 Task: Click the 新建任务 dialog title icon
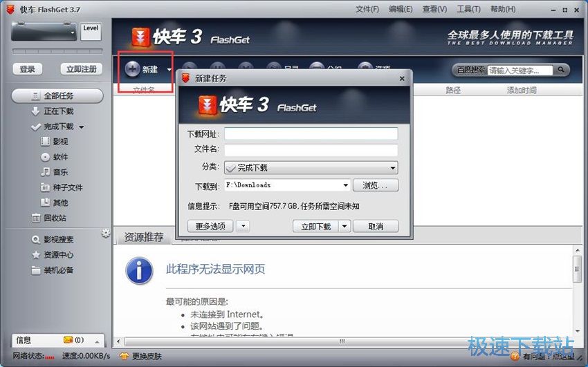click(185, 78)
